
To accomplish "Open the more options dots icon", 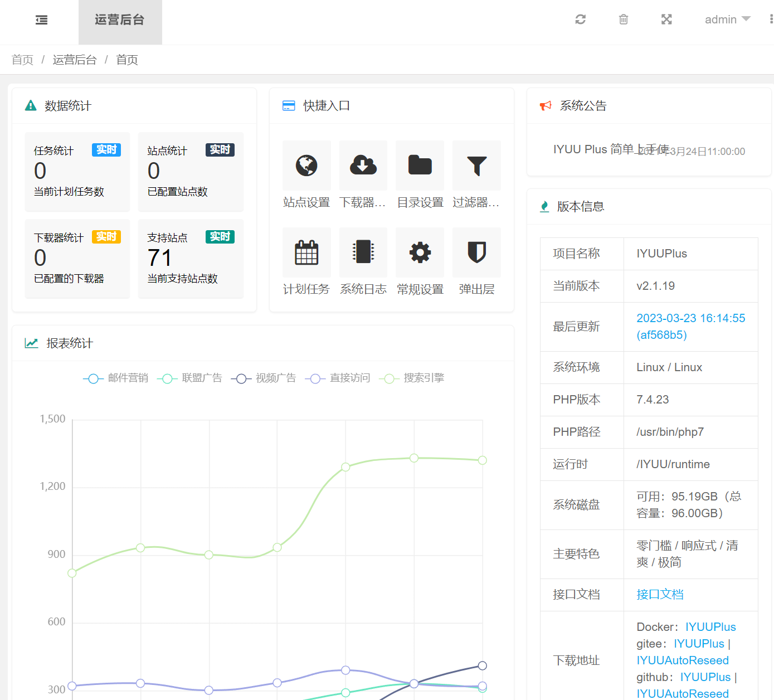I will [x=771, y=20].
